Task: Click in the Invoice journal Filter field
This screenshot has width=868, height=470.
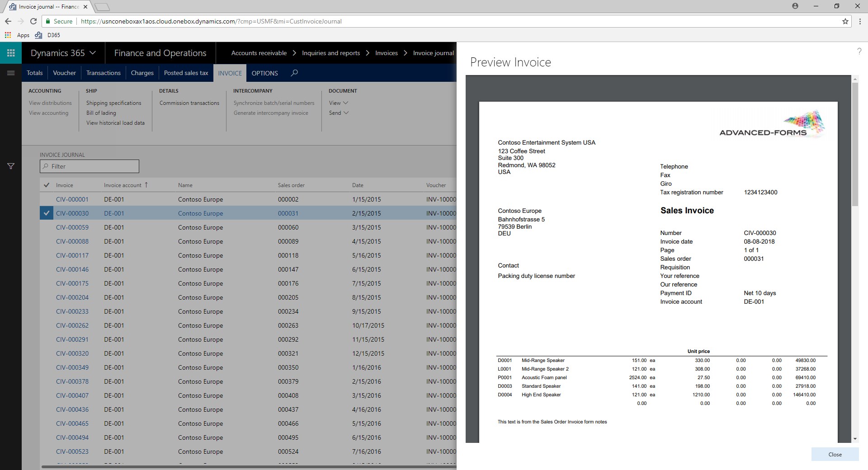Action: (x=90, y=166)
